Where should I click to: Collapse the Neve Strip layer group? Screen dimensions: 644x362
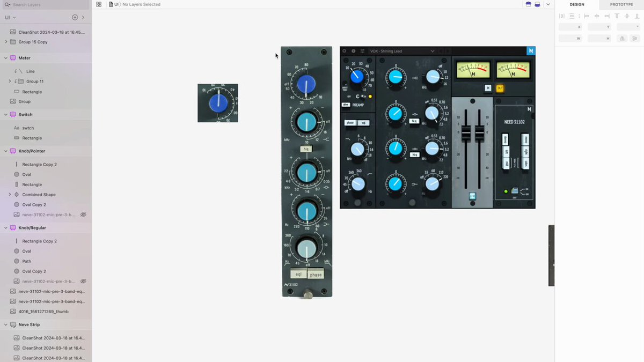pyautogui.click(x=6, y=325)
